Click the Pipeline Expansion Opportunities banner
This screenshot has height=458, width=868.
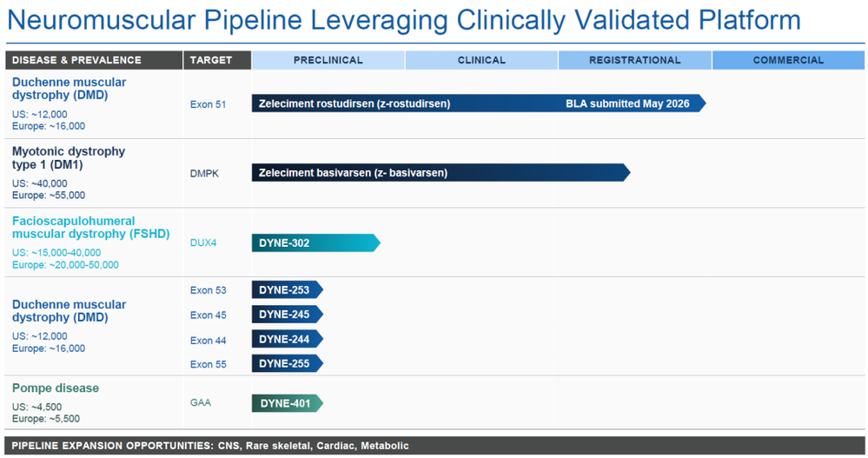point(434,446)
